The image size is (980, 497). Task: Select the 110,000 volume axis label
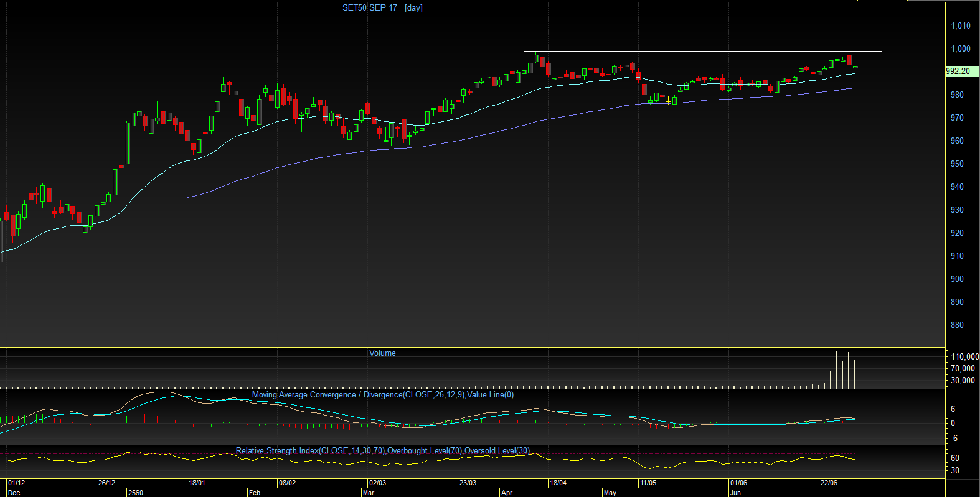tap(964, 356)
